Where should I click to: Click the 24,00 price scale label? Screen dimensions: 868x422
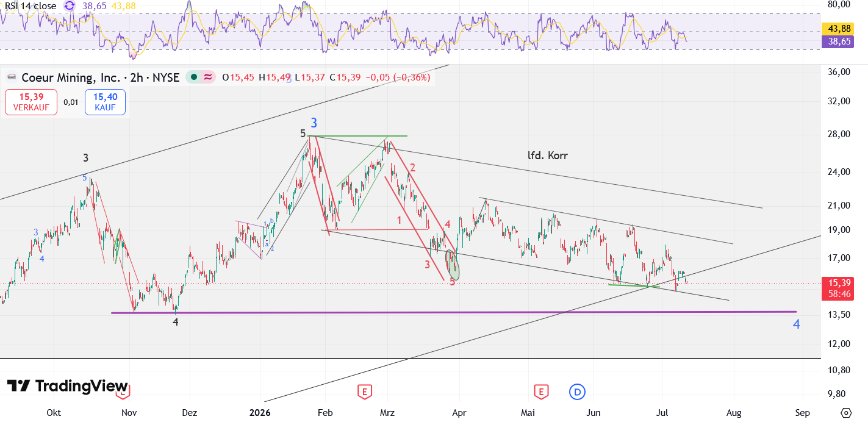coord(839,172)
